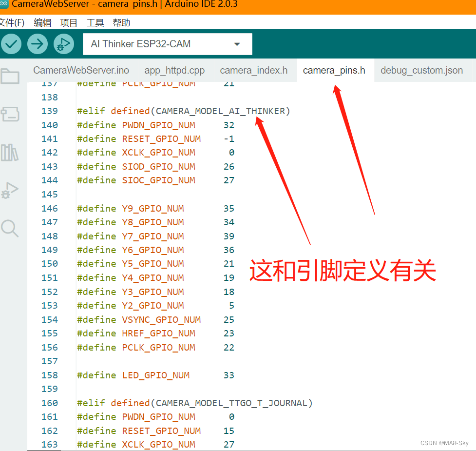
Task: Open the Sketchbook folder sidebar icon
Action: (10, 76)
